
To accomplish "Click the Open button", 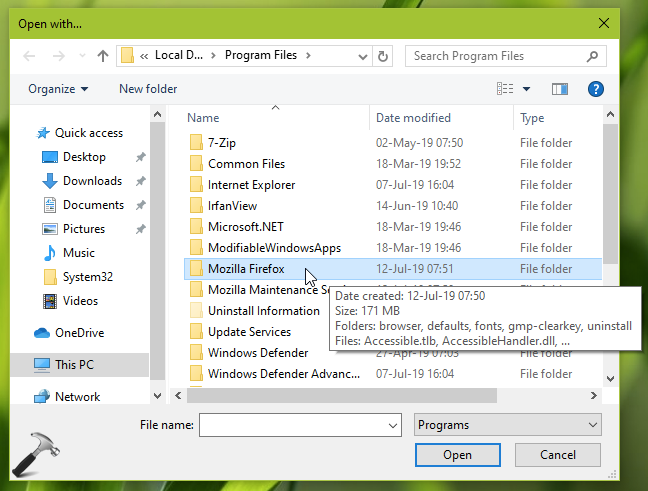I will tap(457, 455).
